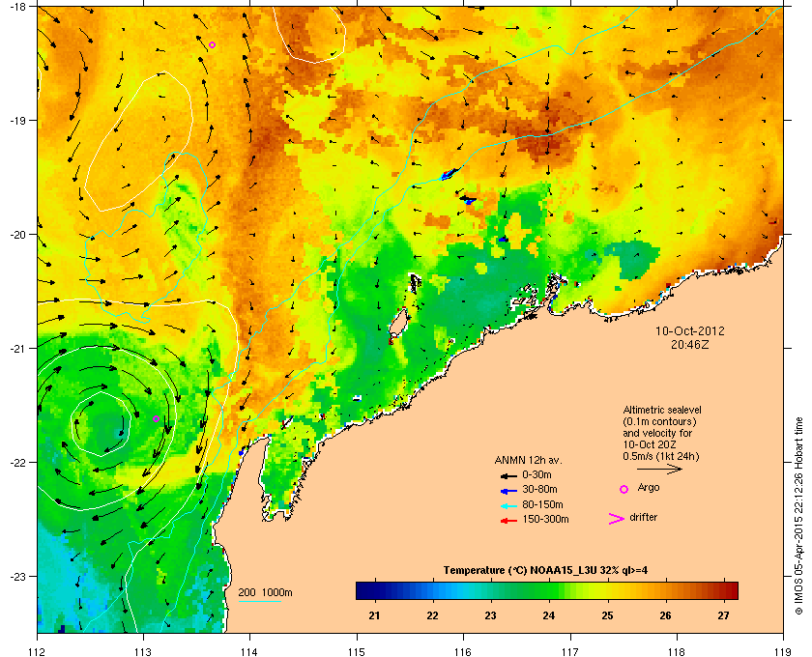Screen dimensions: 812x657
Task: Click the latitude axis label '-22'
Action: pos(17,463)
